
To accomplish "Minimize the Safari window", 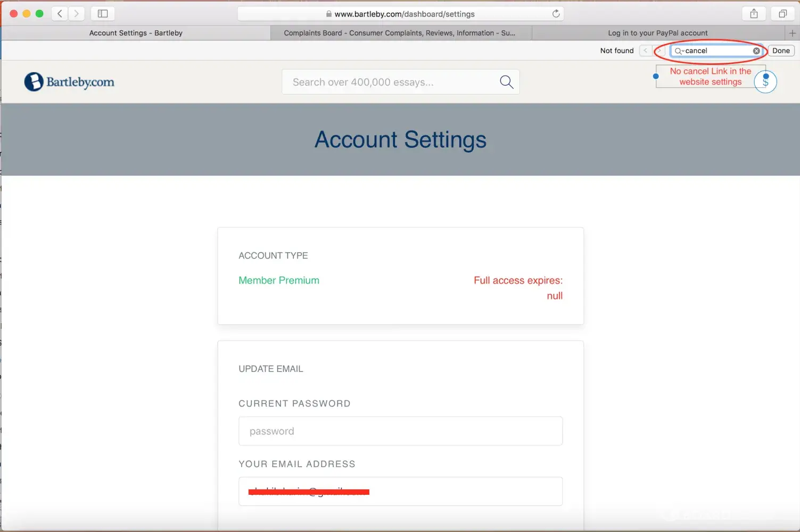I will [x=27, y=14].
